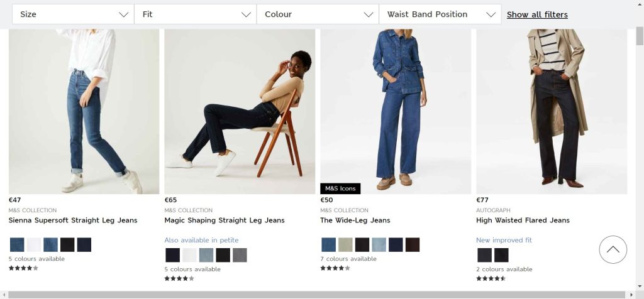Select the dark brown swatch on Wide-Leg Jeans
644x299 pixels.
pos(413,245)
